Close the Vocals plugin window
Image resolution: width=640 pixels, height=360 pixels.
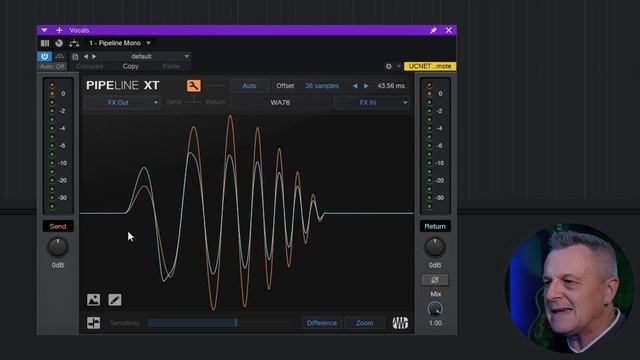(449, 30)
